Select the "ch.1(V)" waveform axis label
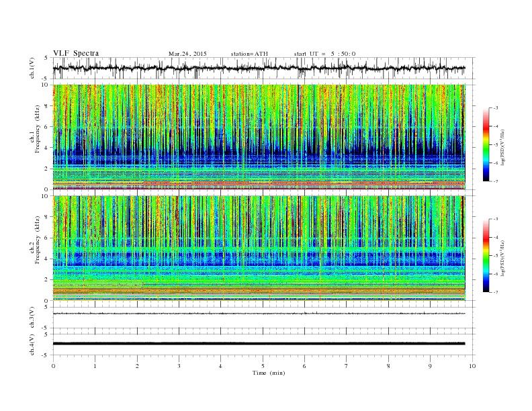The width and height of the screenshot is (532, 411). pos(33,68)
